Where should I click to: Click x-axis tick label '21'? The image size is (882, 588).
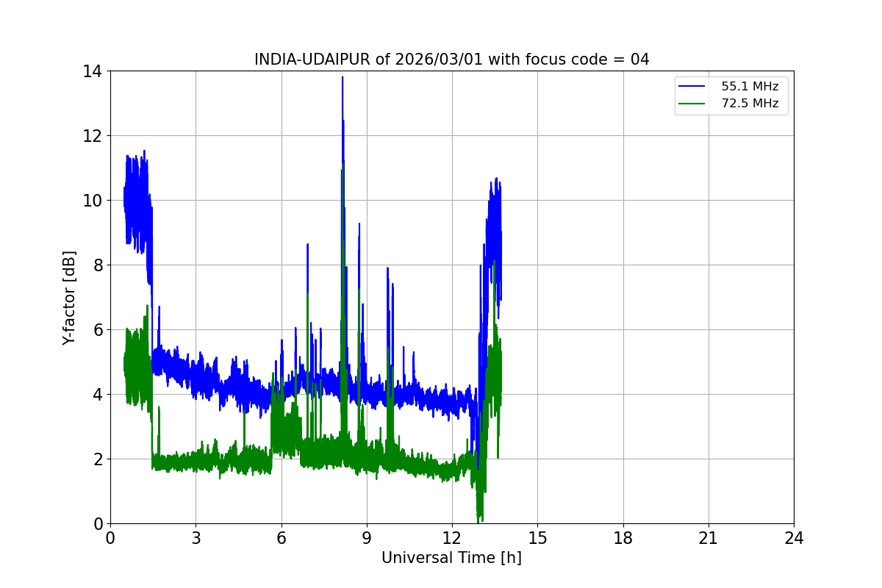[x=709, y=538]
